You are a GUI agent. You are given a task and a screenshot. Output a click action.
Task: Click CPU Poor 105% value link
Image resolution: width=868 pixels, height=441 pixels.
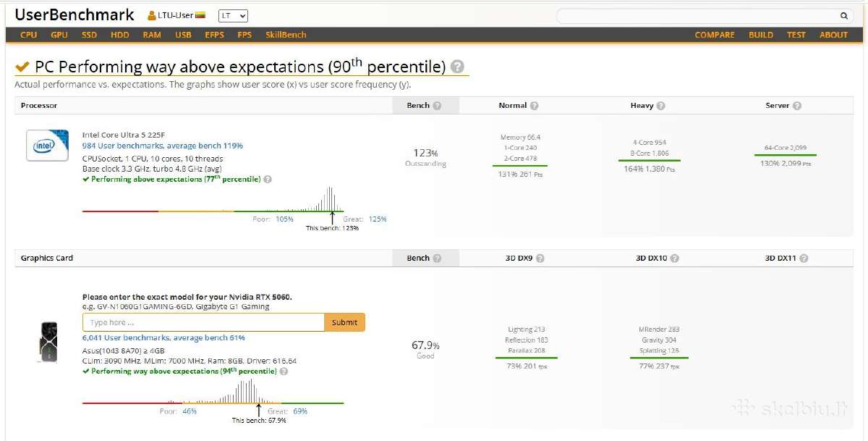284,219
